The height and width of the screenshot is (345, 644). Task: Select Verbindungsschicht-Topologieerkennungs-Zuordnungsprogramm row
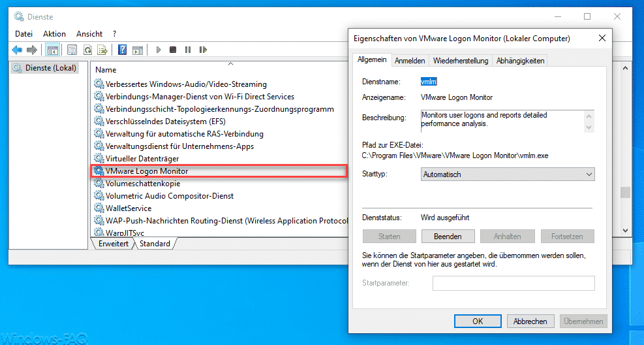[x=220, y=109]
